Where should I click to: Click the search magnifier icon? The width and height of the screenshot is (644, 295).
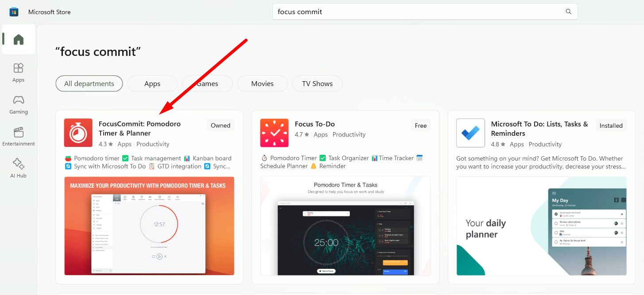coord(569,12)
